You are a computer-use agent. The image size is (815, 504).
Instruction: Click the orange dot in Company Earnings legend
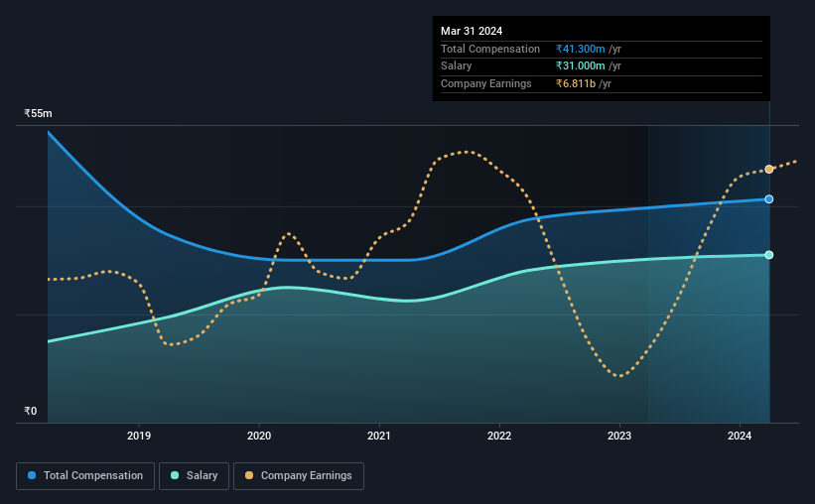(x=249, y=475)
